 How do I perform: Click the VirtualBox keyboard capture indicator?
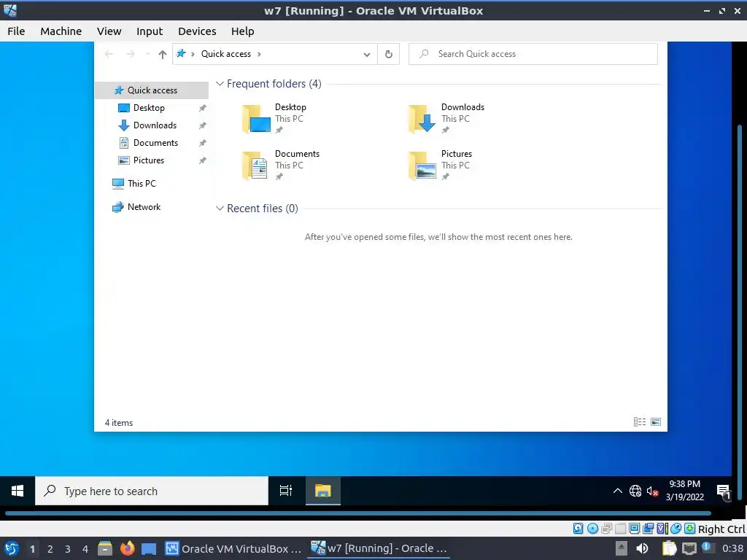689,528
